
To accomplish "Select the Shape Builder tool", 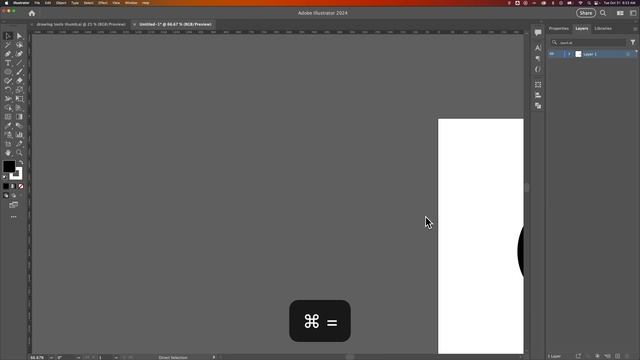I will (8, 108).
